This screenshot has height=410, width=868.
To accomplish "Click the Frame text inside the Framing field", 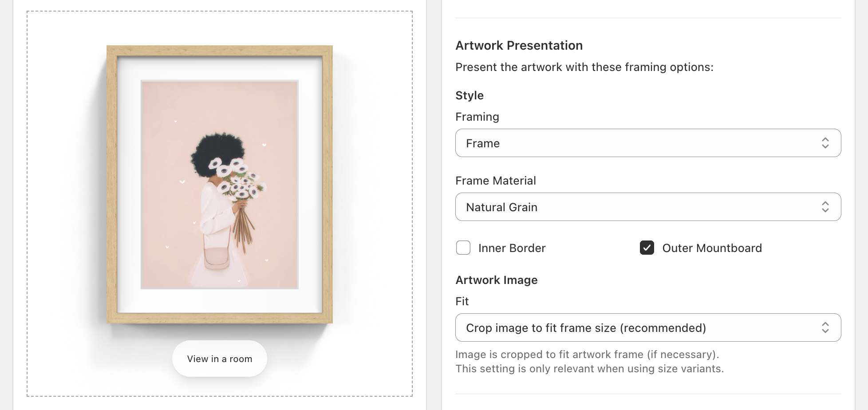I will (x=483, y=143).
